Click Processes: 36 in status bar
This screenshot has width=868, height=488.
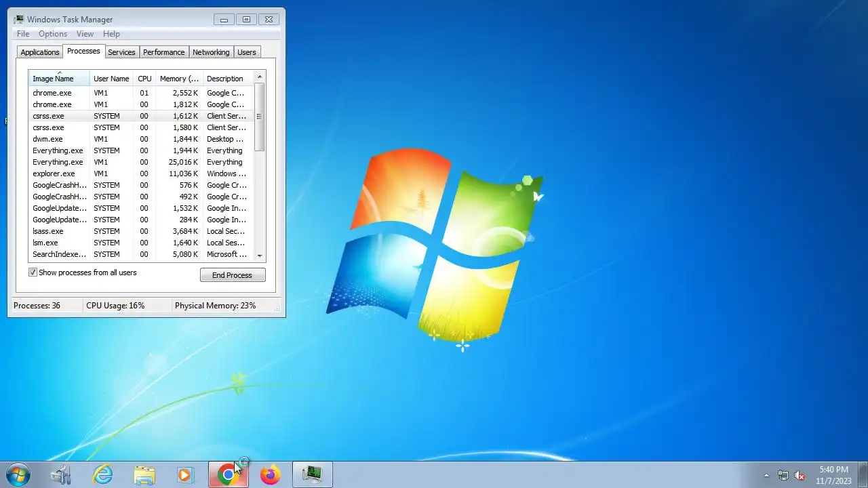[x=37, y=306]
